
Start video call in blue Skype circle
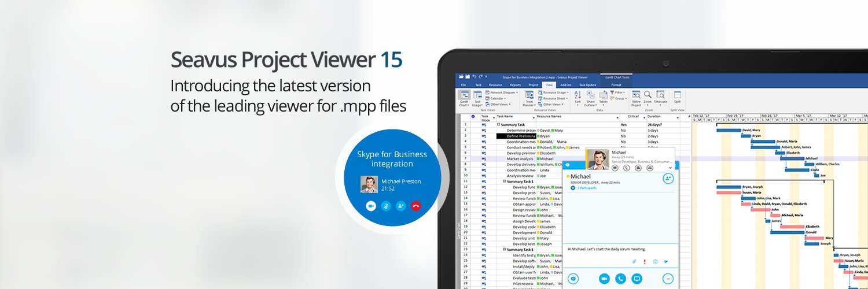point(371,206)
